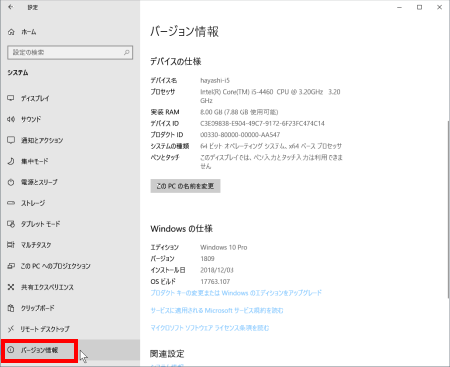Screen dimensions: 450x367
Task: Click the Focus assist (集中モード) moon icon
Action: click(x=11, y=161)
